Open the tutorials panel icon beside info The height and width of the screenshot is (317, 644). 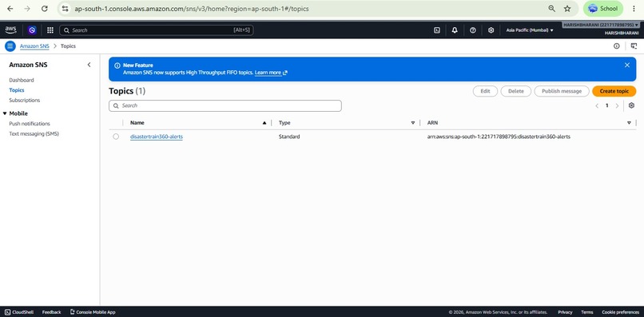pyautogui.click(x=634, y=46)
